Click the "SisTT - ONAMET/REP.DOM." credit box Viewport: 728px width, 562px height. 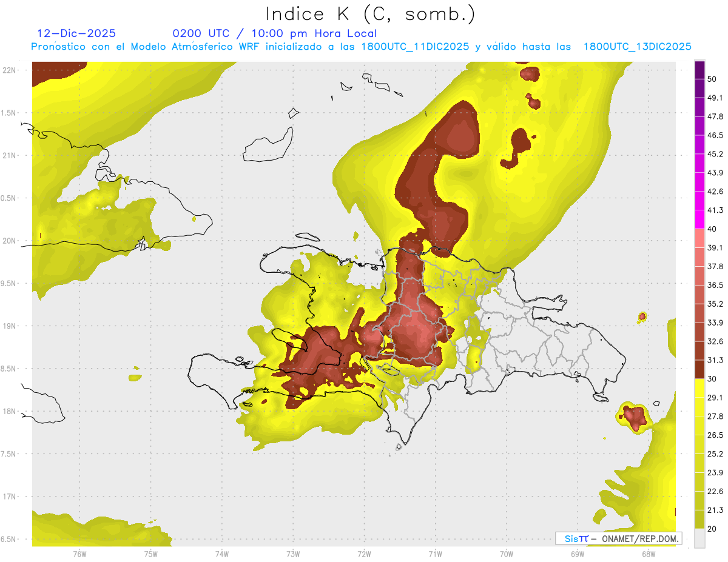[619, 538]
